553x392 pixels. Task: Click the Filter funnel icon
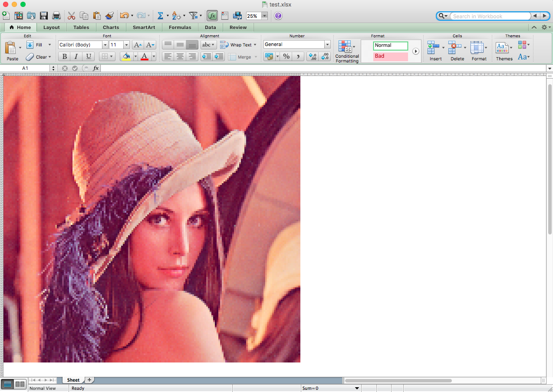[194, 16]
